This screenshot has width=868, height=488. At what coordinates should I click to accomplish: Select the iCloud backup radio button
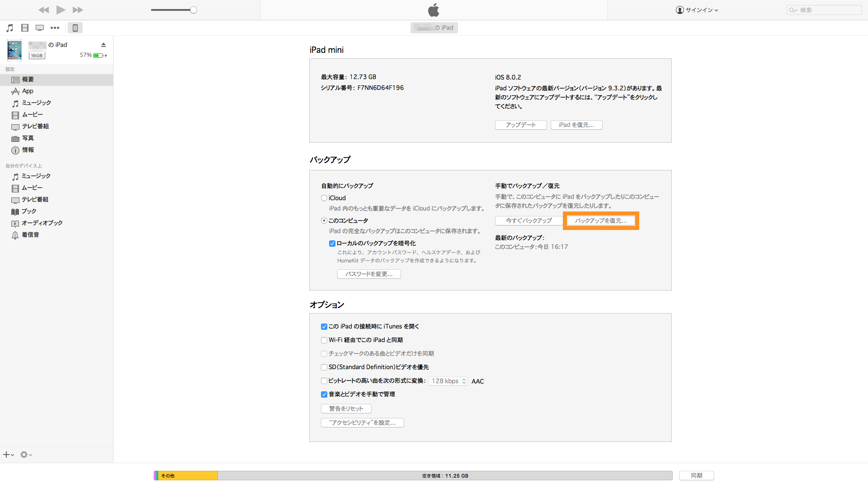(324, 198)
